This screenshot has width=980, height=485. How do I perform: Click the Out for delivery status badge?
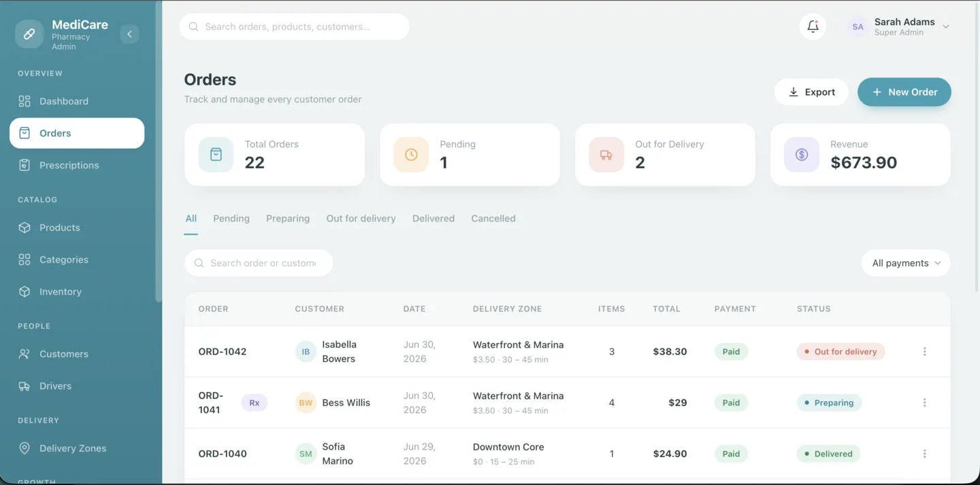pos(840,352)
